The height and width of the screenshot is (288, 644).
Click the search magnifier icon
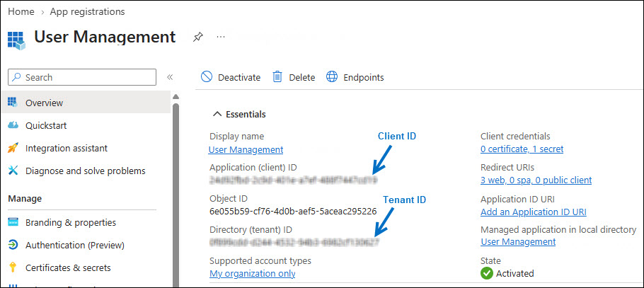[x=17, y=77]
